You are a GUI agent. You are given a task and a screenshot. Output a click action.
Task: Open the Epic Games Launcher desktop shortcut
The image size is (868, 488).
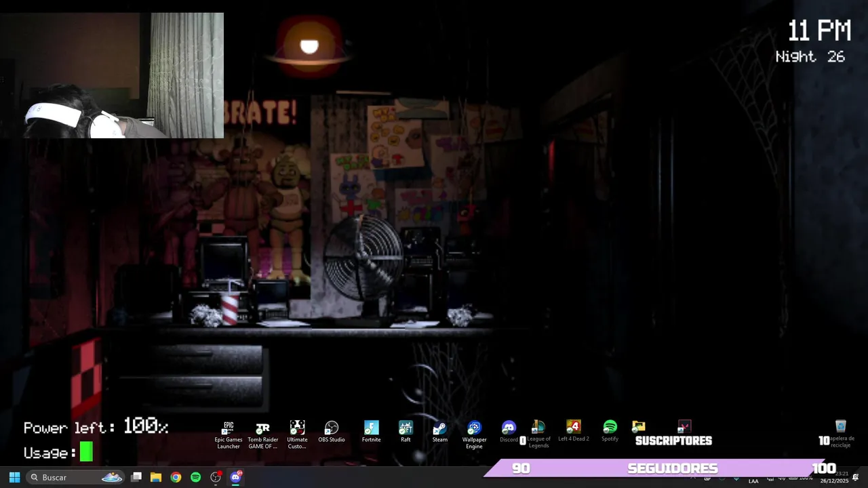pyautogui.click(x=229, y=434)
